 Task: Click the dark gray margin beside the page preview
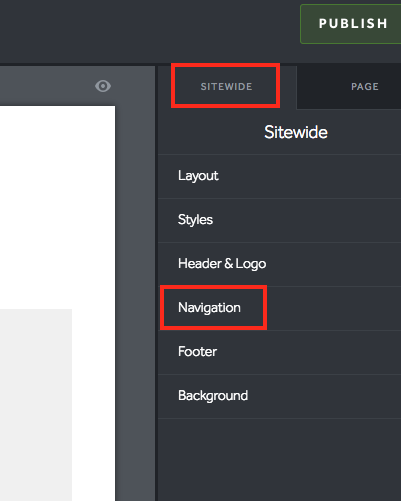click(x=135, y=300)
